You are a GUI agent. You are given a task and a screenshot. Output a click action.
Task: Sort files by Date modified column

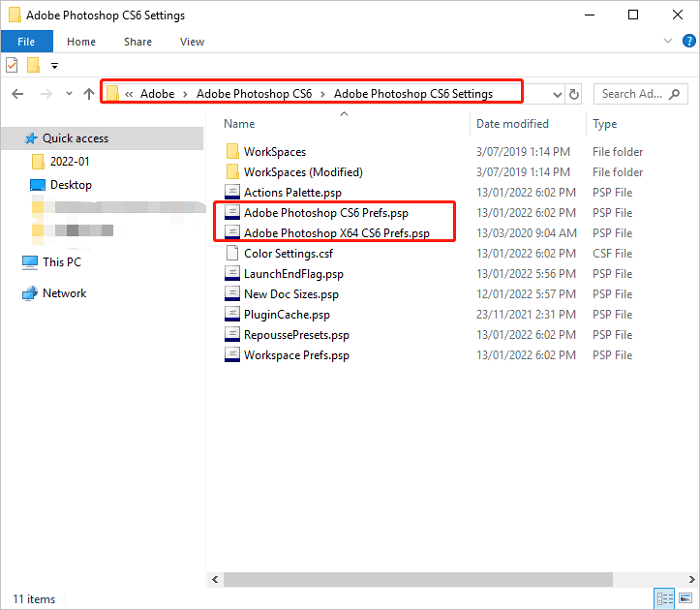[x=512, y=124]
